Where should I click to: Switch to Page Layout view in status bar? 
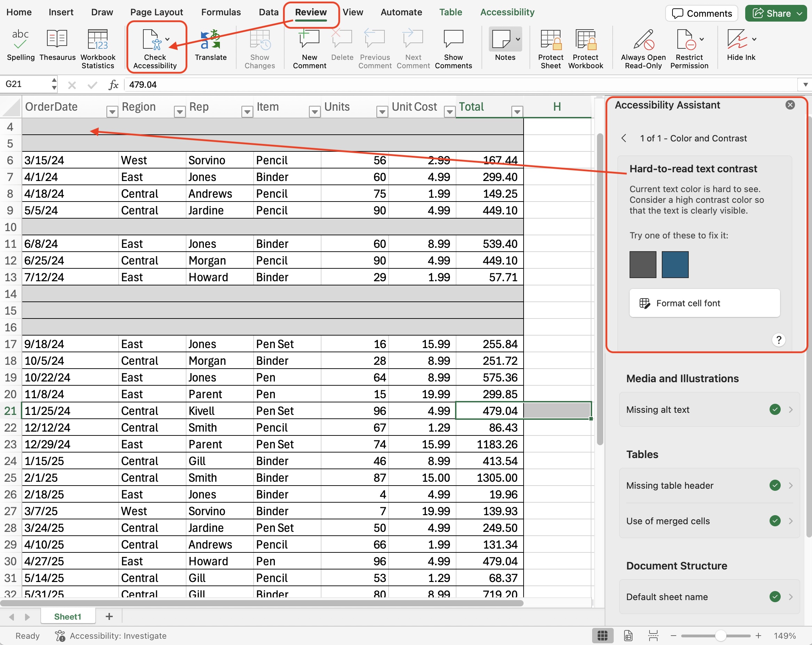click(x=628, y=636)
